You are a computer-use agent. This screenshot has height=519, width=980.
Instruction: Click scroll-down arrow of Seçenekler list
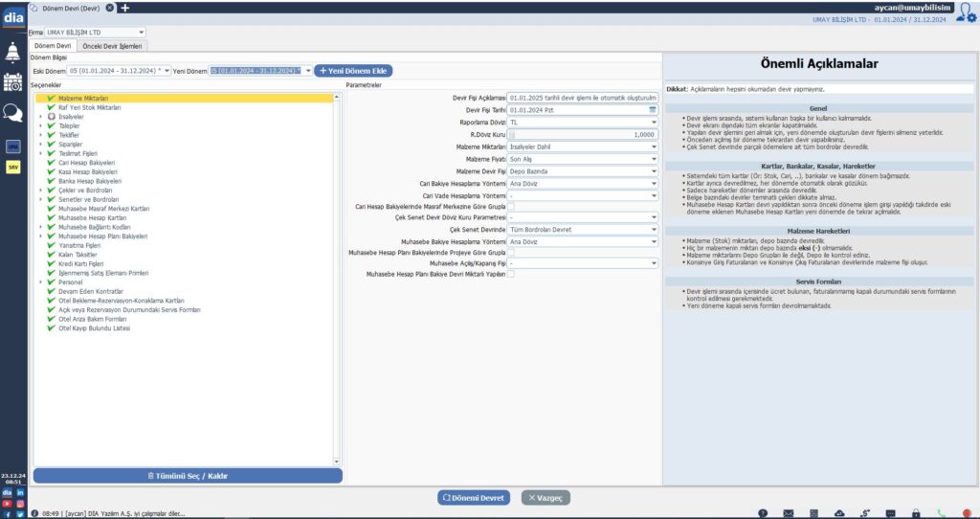point(337,462)
